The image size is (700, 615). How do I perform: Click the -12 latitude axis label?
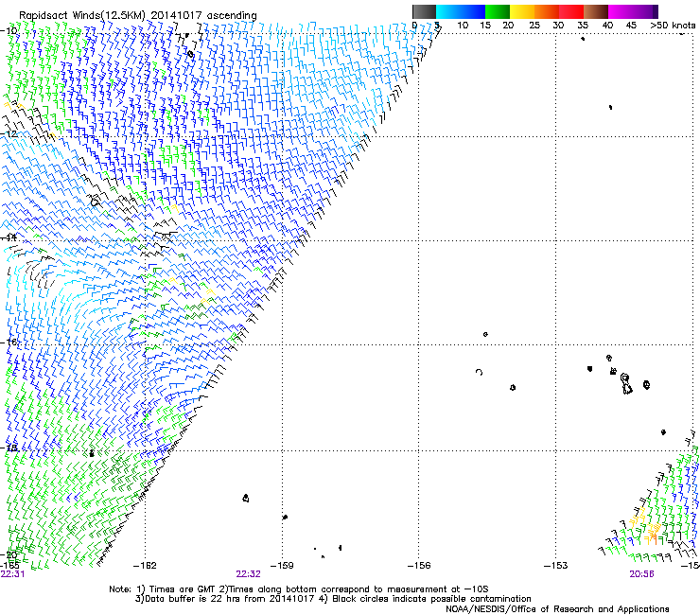(x=9, y=133)
